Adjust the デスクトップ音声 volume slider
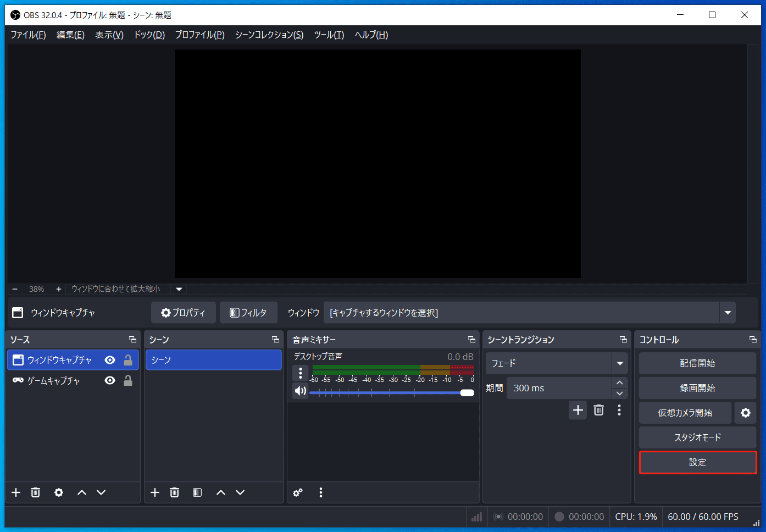 pyautogui.click(x=391, y=392)
